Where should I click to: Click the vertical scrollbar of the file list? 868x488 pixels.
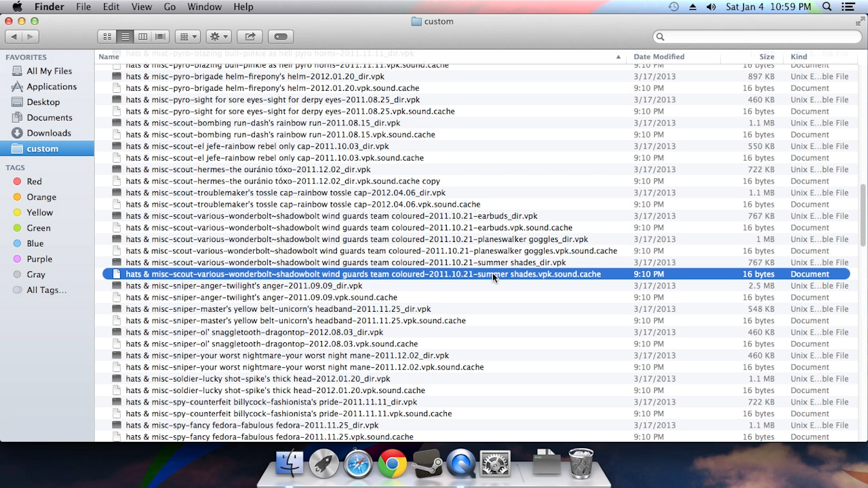tap(863, 215)
